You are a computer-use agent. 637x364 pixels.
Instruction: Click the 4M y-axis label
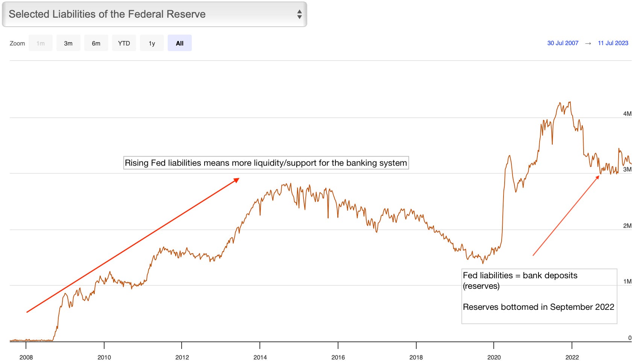point(627,114)
